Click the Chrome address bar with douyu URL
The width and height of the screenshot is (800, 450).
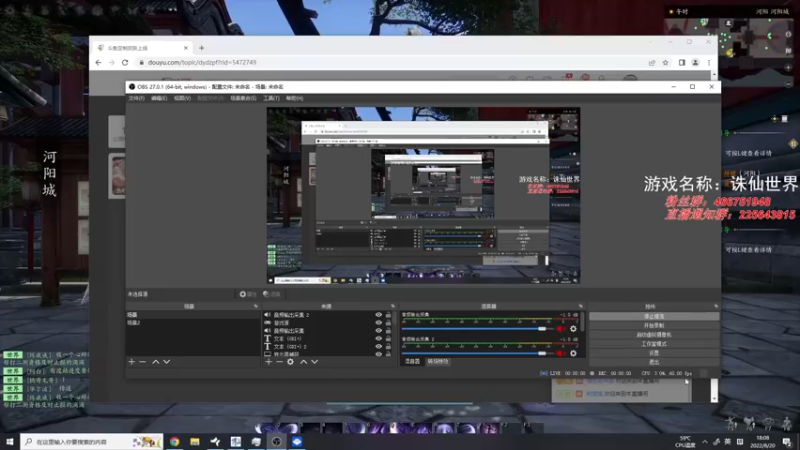tap(388, 62)
